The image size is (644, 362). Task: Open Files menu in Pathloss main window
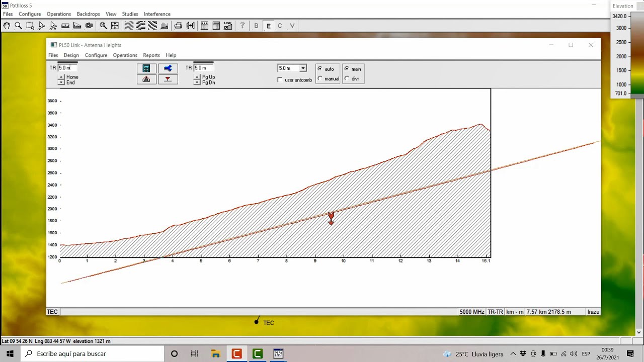8,14
